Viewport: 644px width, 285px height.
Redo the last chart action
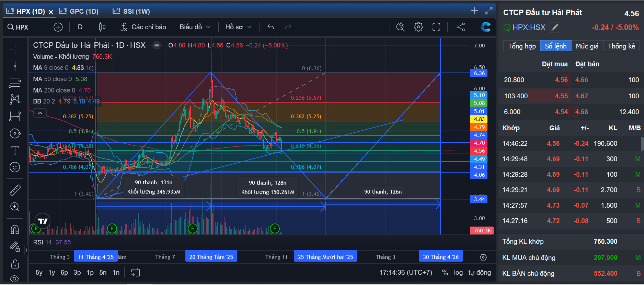[x=288, y=27]
